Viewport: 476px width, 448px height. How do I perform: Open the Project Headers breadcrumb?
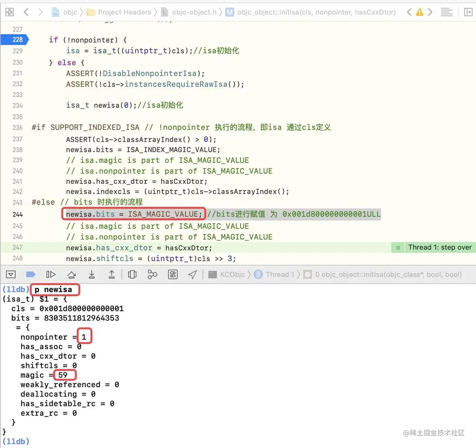tap(119, 12)
